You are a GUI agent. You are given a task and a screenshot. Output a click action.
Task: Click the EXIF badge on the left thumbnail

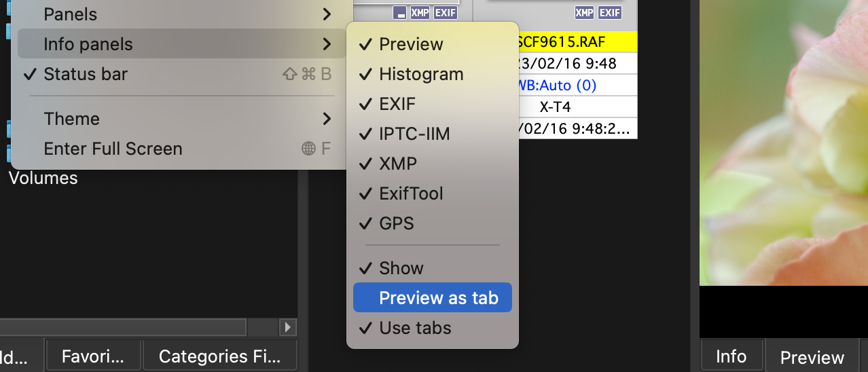[446, 12]
